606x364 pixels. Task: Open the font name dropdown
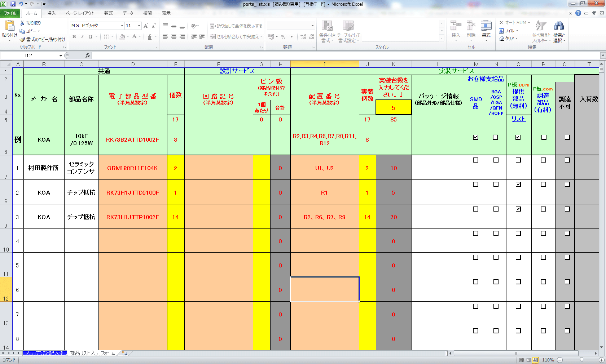tap(122, 26)
